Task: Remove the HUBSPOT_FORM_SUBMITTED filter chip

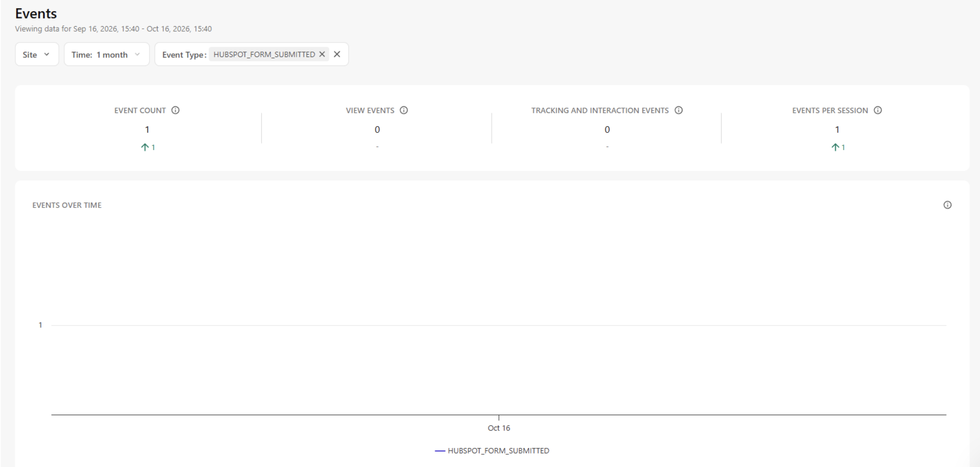Action: (x=322, y=54)
